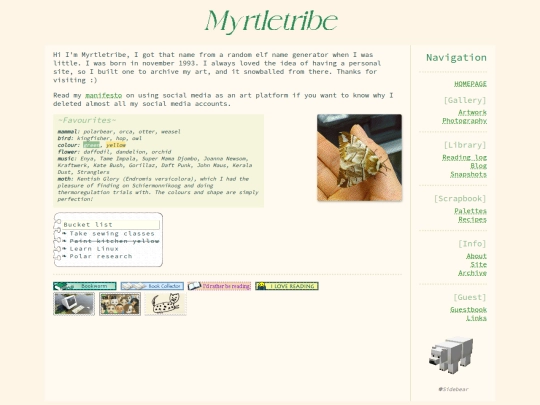Viewport: 540px width, 405px height.
Task: Open the Site info link
Action: tap(478, 264)
